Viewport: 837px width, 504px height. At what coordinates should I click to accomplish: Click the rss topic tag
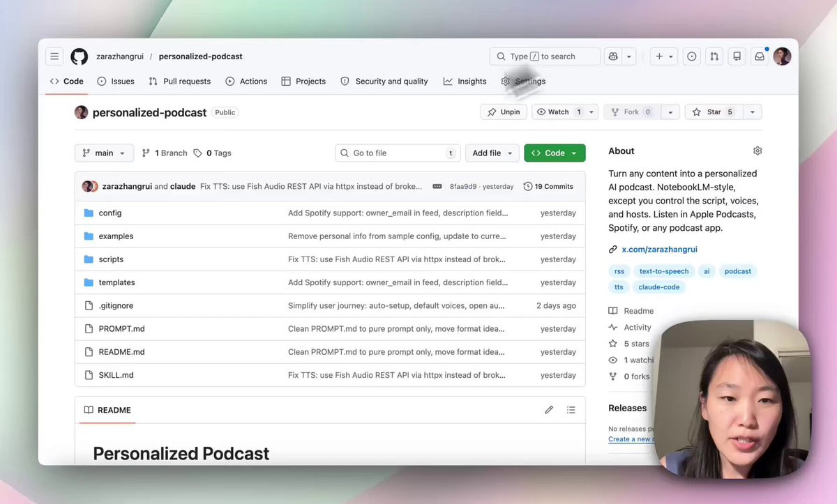click(x=619, y=271)
